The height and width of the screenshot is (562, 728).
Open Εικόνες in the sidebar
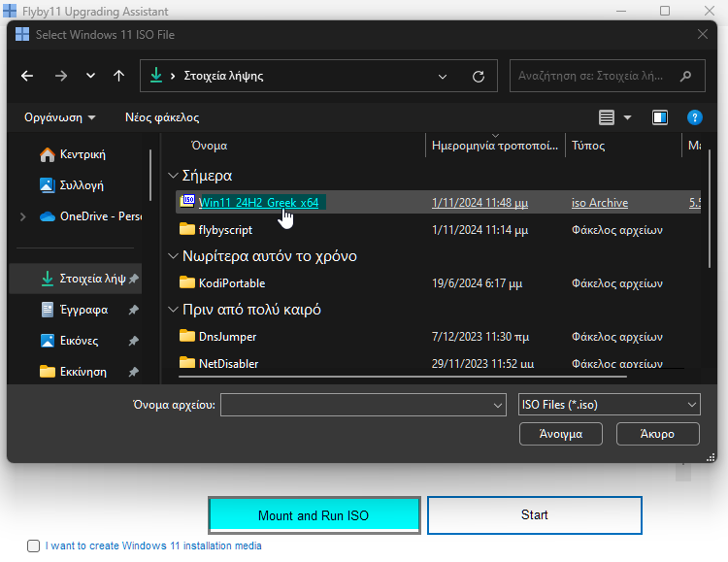click(79, 341)
